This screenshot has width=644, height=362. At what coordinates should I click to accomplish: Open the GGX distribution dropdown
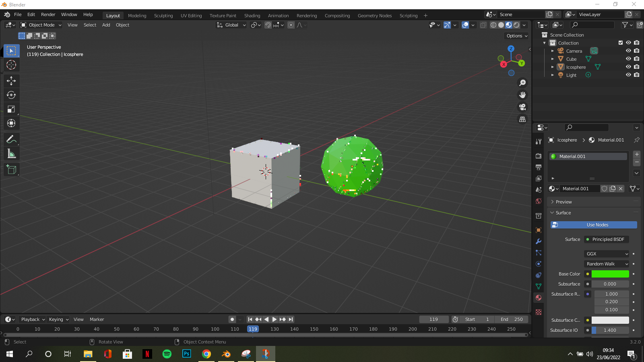(607, 254)
